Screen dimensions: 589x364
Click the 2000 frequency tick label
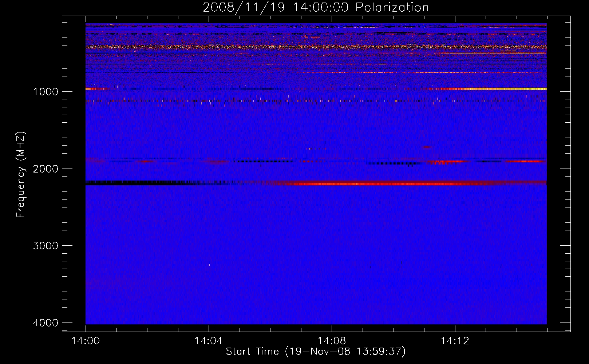46,169
